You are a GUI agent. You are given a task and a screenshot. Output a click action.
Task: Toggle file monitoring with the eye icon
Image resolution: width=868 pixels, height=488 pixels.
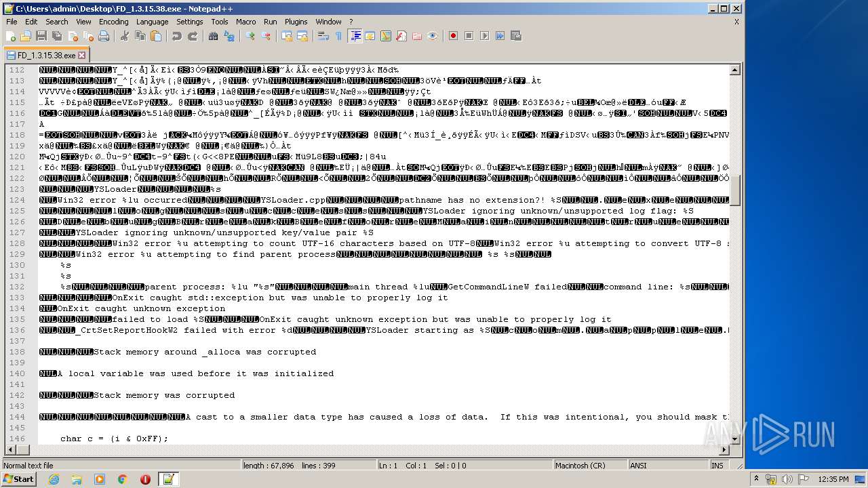433,36
